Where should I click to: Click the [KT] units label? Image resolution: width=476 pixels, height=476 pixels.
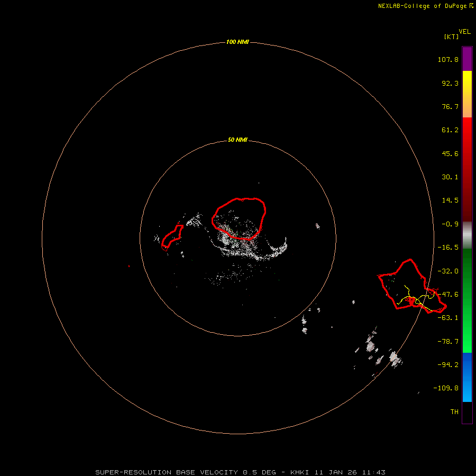point(451,36)
